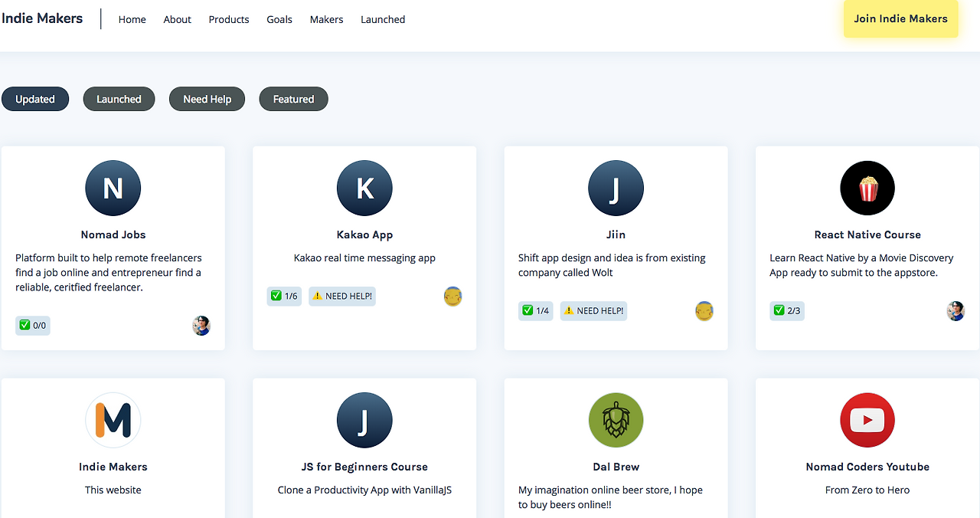The width and height of the screenshot is (980, 518).
Task: Open the About page
Action: pos(177,19)
